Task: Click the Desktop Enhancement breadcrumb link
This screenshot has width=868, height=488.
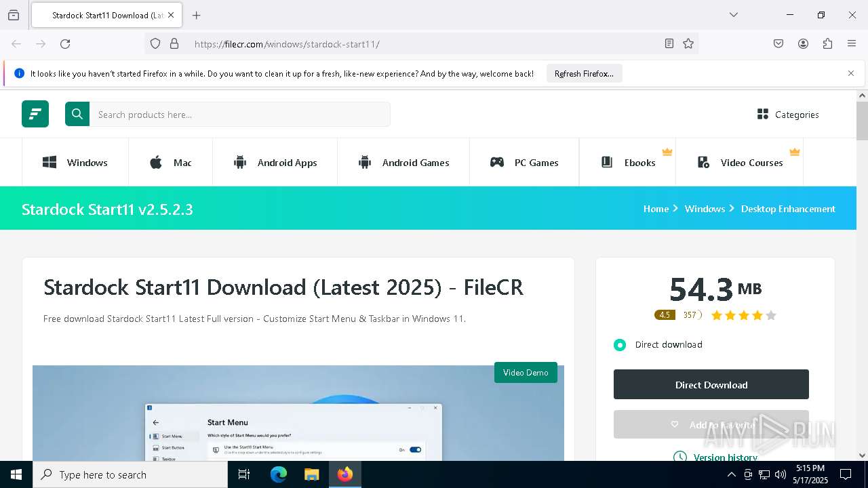Action: click(788, 209)
